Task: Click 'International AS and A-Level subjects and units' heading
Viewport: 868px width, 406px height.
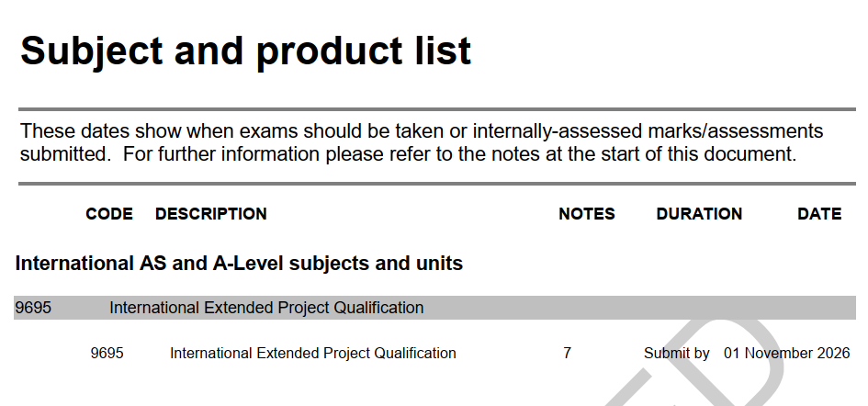Action: tap(239, 263)
